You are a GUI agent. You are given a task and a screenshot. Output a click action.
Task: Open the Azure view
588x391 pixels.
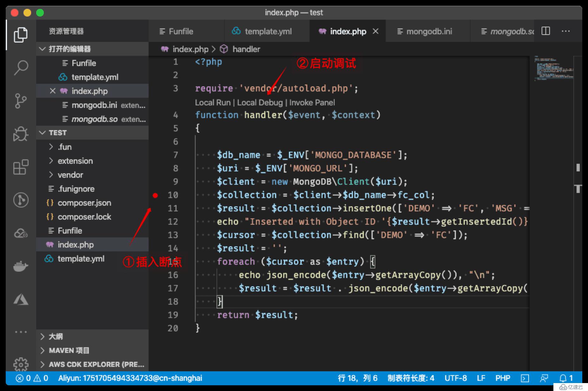(x=21, y=299)
